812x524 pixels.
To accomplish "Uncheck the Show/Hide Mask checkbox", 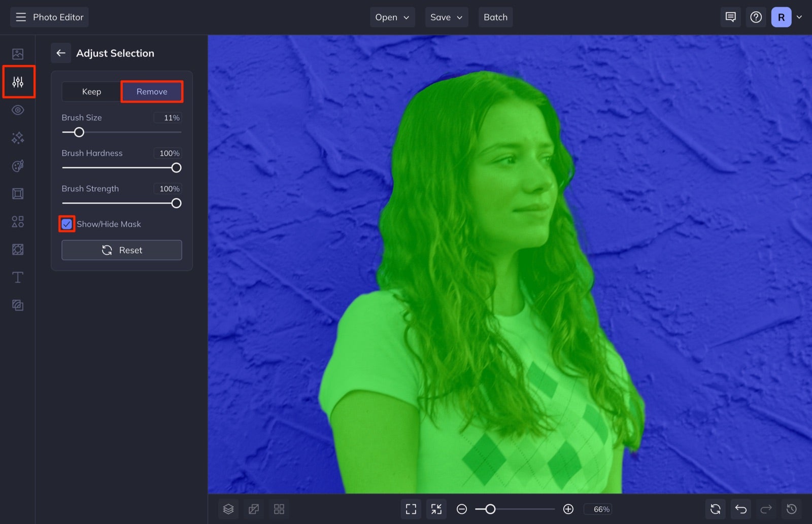I will coord(66,224).
